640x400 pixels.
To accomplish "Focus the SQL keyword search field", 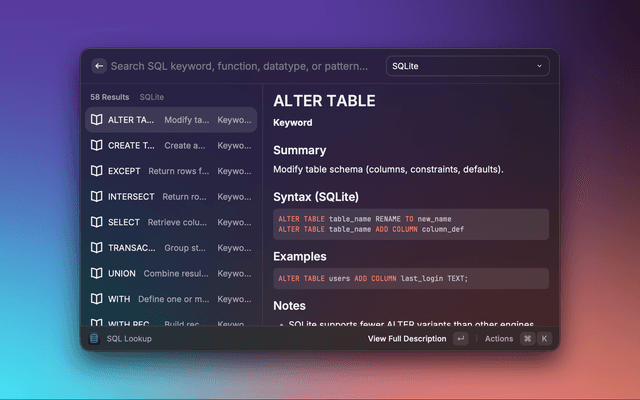I will pos(240,66).
